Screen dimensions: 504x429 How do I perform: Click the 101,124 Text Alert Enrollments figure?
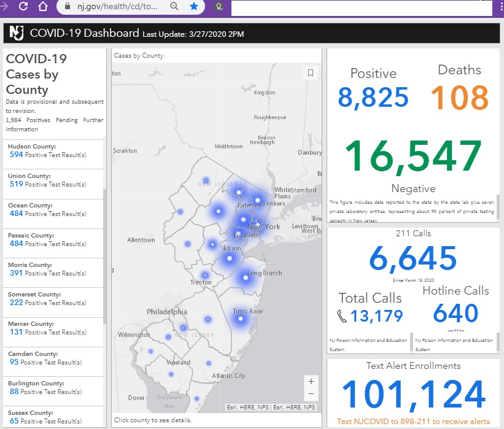tap(414, 395)
